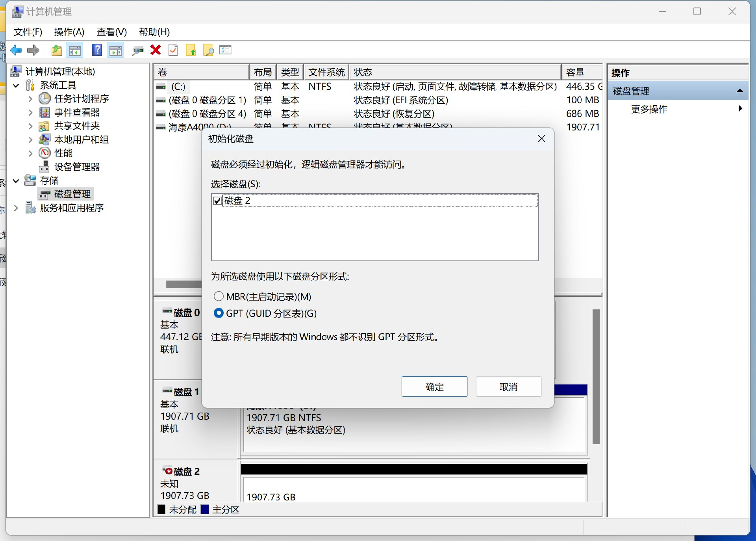The width and height of the screenshot is (756, 541).
Task: Click the Up one level folder icon
Action: tap(57, 50)
